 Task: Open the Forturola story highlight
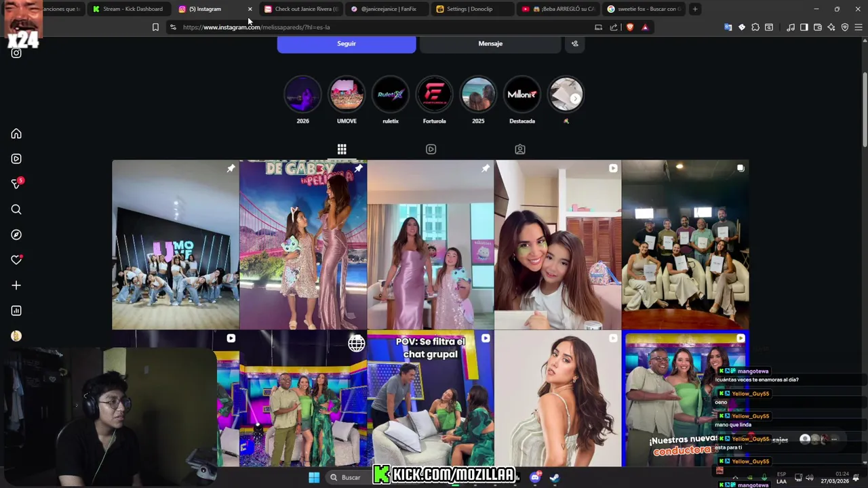(434, 95)
